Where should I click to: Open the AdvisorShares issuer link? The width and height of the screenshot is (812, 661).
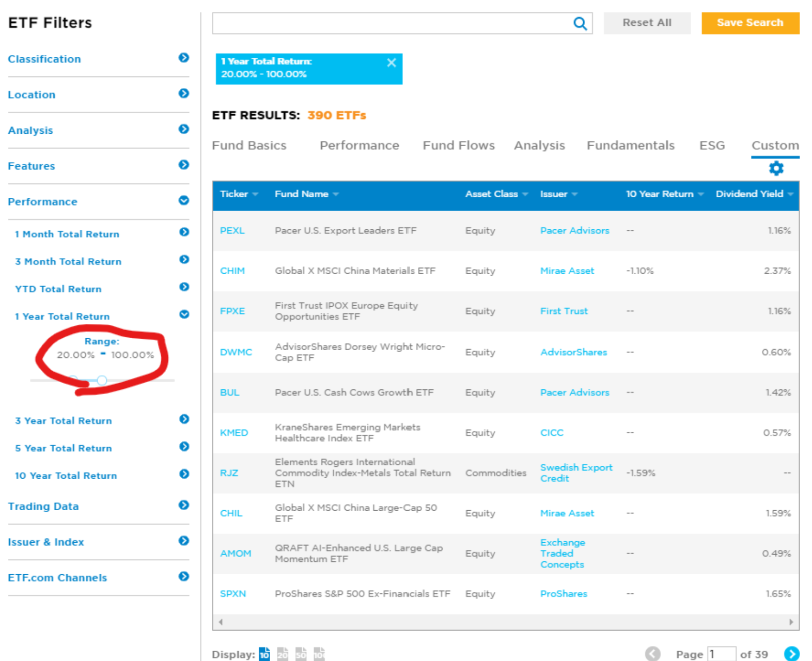coord(574,352)
